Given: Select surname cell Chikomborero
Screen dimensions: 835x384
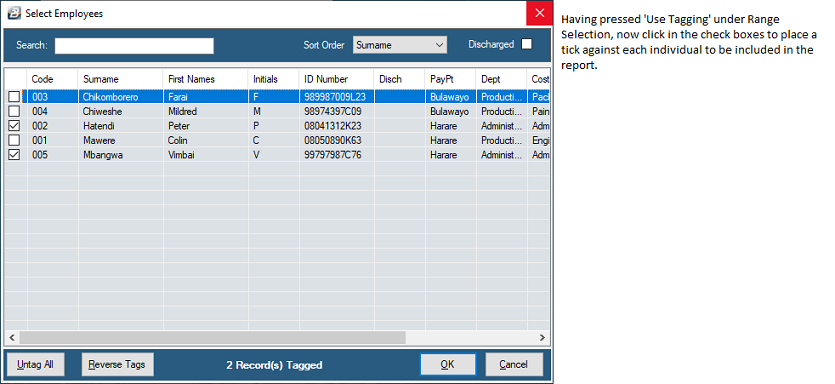Looking at the screenshot, I should point(110,97).
